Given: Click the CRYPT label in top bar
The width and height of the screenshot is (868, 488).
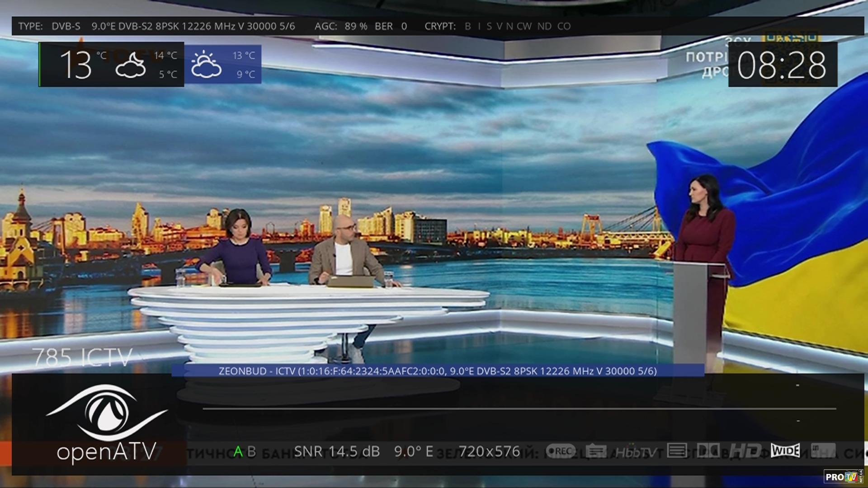Looking at the screenshot, I should [x=439, y=26].
